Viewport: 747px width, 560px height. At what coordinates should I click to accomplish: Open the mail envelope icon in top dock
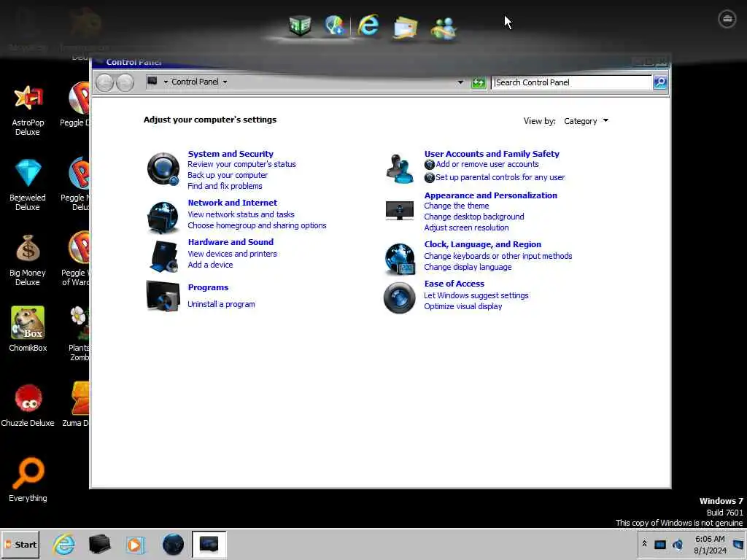[405, 27]
